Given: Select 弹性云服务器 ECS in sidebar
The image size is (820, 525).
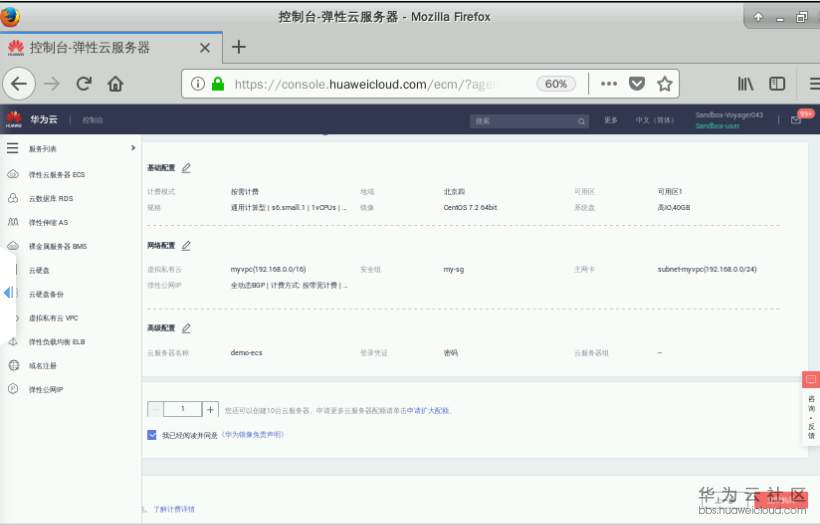Looking at the screenshot, I should tap(56, 175).
